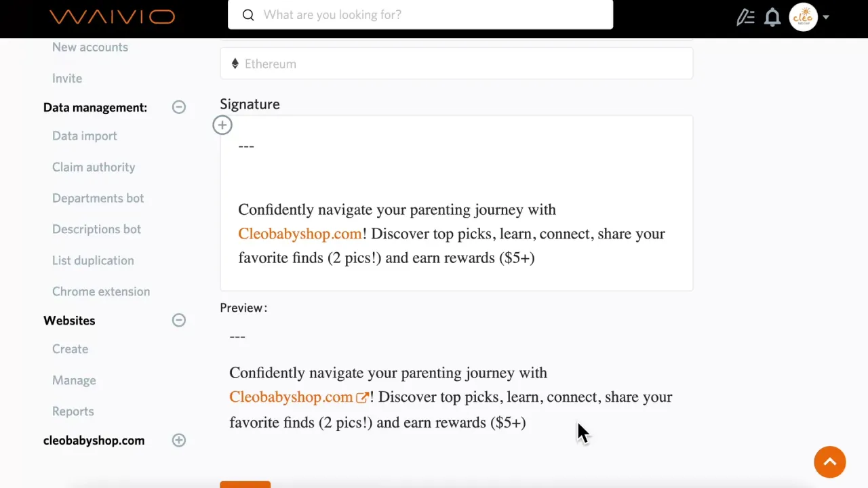
Task: Expand the cleobabyshop.com section
Action: pyautogui.click(x=178, y=441)
